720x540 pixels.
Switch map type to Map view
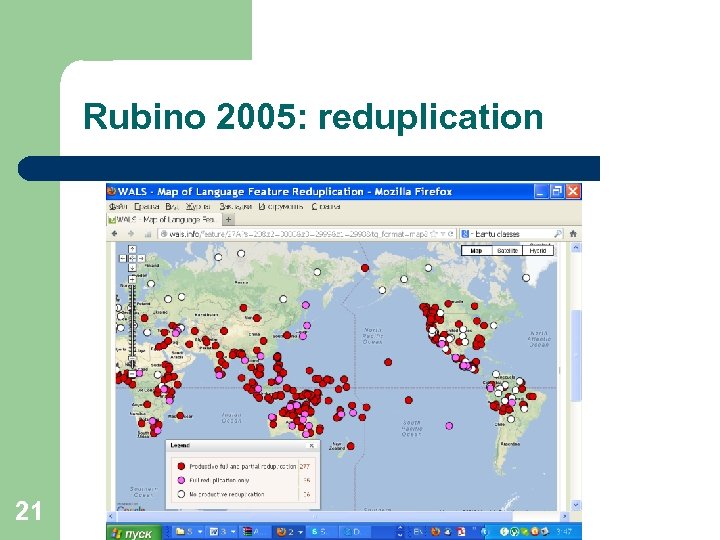tap(476, 251)
